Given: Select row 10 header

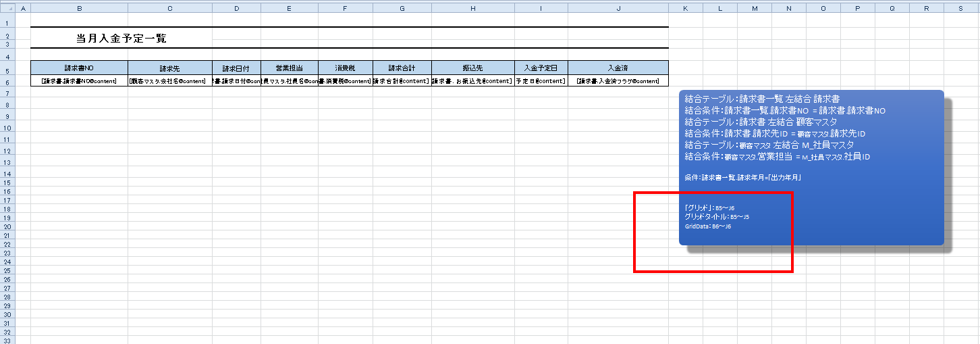Looking at the screenshot, I should tap(7, 128).
